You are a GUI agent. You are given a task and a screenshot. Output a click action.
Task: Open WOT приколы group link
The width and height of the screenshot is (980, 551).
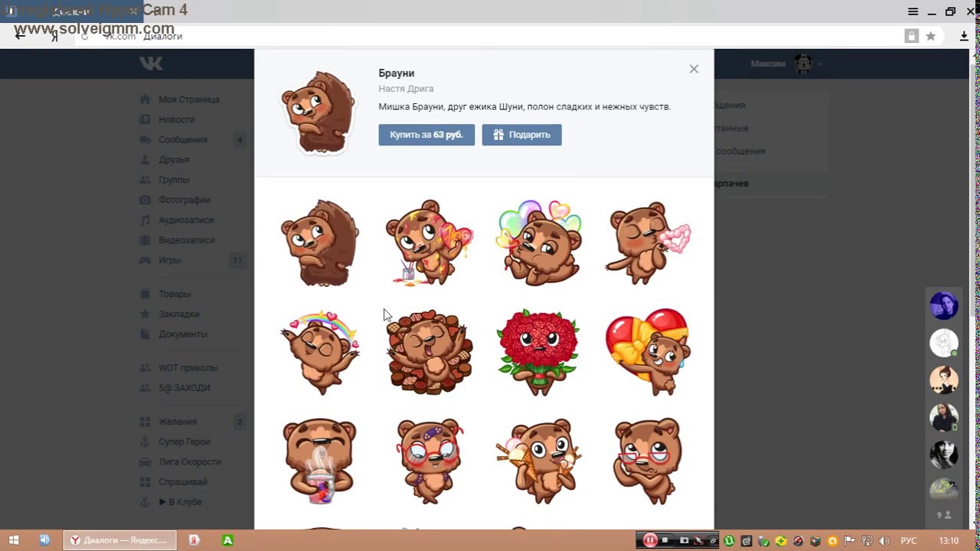(188, 367)
